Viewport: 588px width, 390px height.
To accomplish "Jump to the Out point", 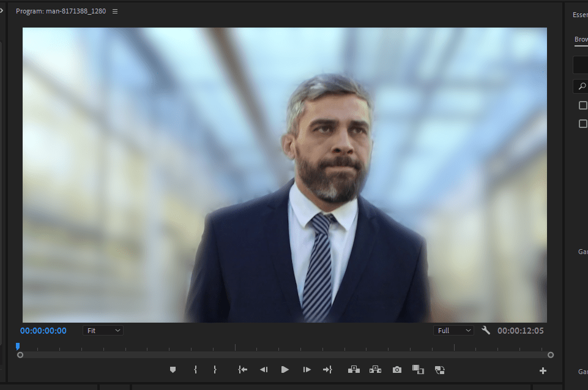I will (327, 370).
